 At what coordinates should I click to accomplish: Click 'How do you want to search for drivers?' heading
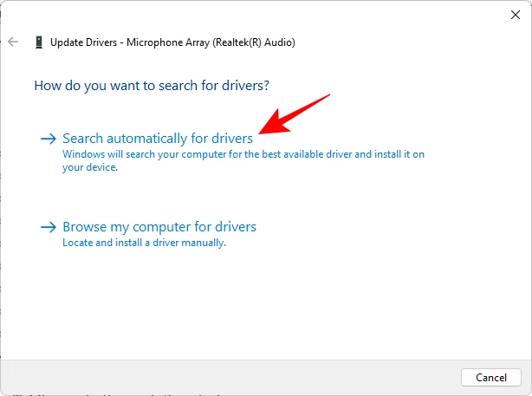pyautogui.click(x=152, y=86)
